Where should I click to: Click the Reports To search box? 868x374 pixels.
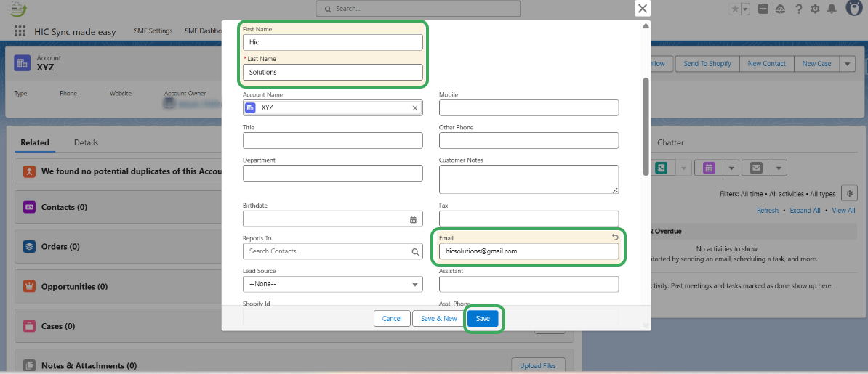(x=333, y=252)
